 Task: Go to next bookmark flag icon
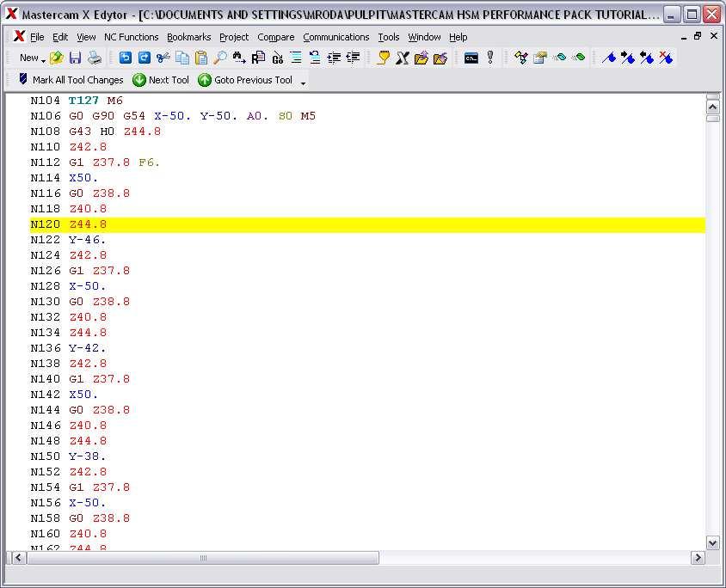(x=628, y=58)
